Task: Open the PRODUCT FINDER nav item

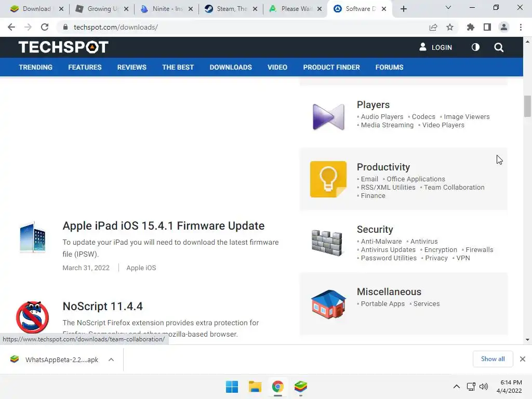Action: [331, 67]
